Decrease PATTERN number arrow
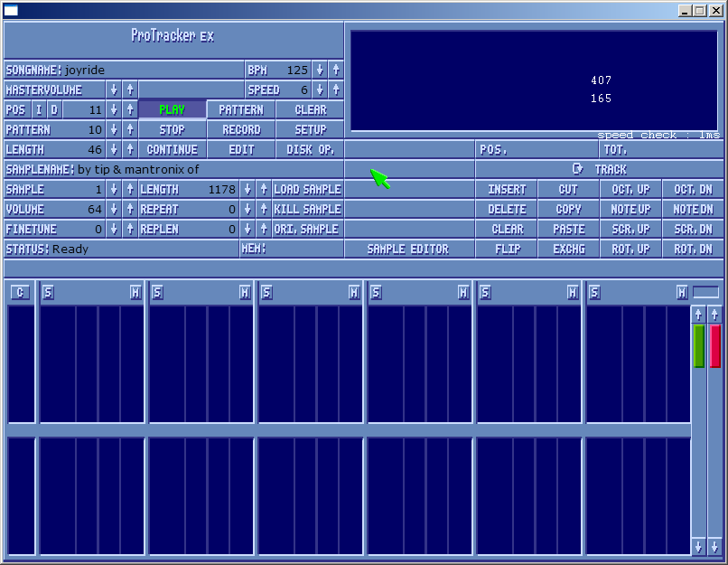This screenshot has width=728, height=565. 114,129
